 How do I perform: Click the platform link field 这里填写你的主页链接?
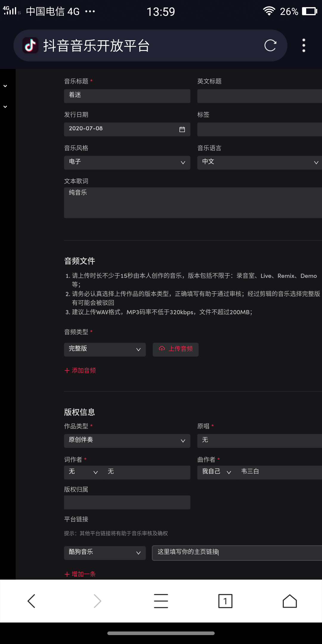click(237, 553)
